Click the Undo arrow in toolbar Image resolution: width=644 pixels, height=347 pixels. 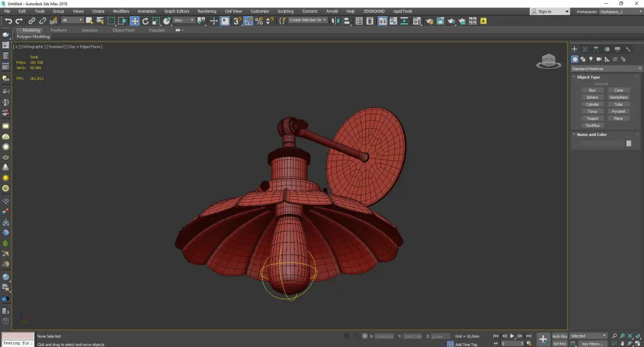(8, 21)
